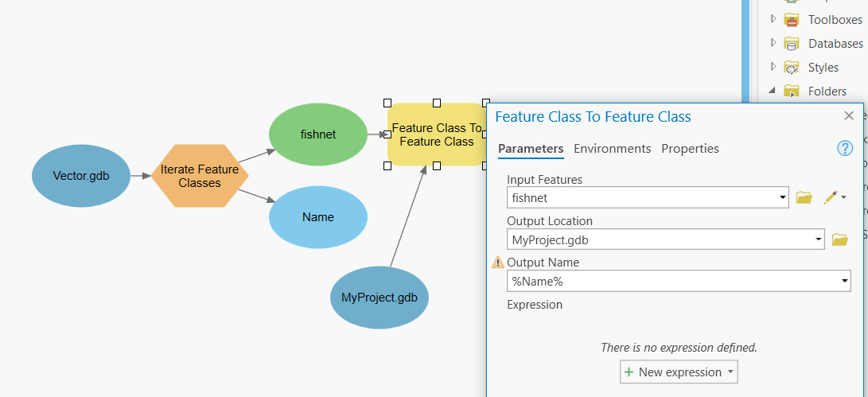868x397 pixels.
Task: Select the green fishnet model element
Action: (x=318, y=134)
